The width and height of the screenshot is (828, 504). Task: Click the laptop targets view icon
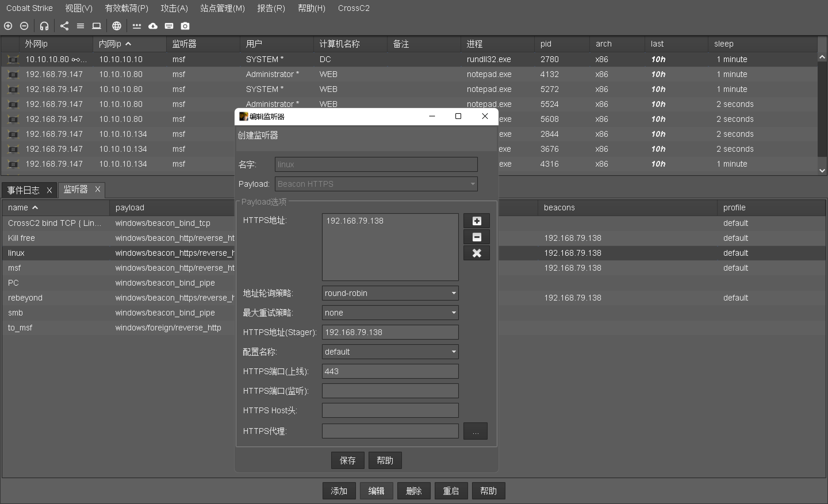click(96, 26)
